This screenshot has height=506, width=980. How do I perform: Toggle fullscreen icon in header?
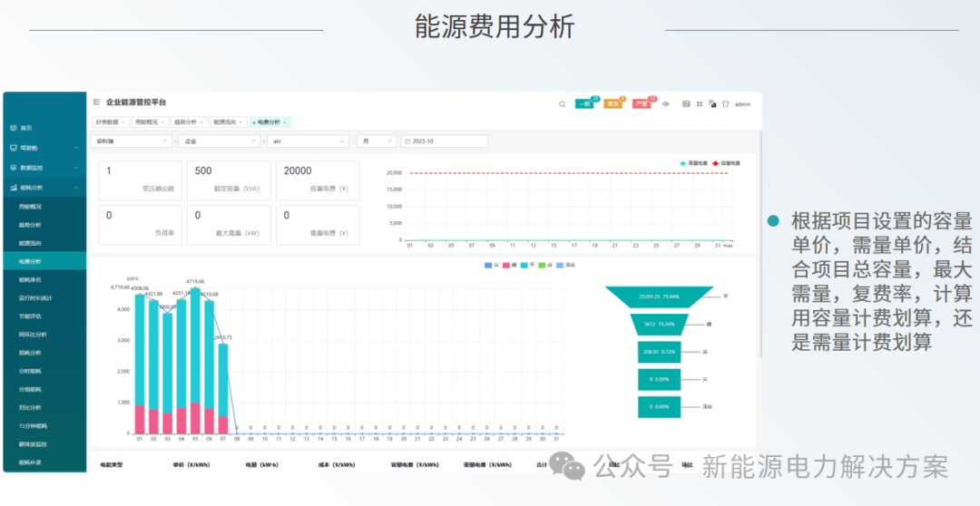(700, 103)
